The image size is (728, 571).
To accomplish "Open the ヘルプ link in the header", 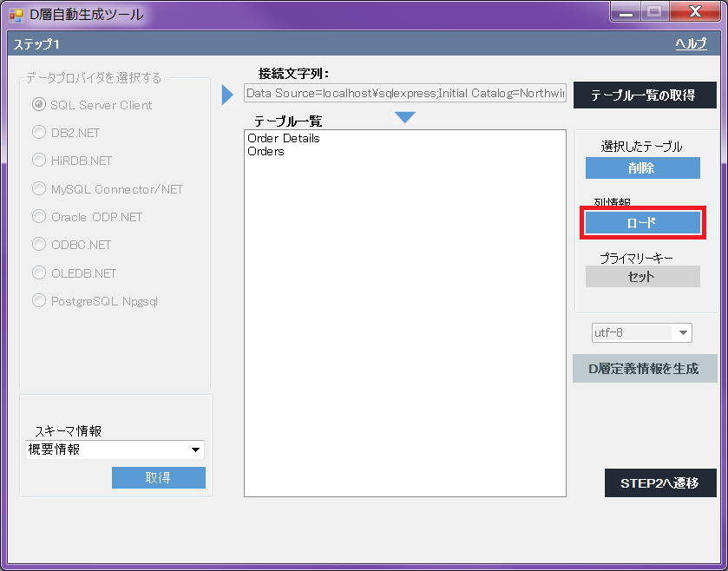I will pyautogui.click(x=691, y=44).
